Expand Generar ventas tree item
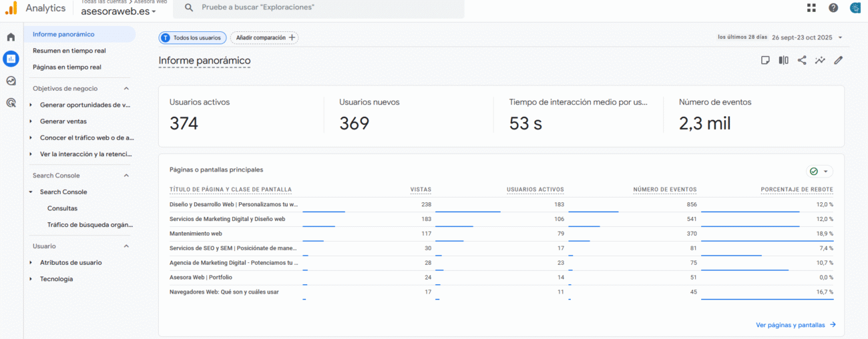Screen dimensions: 868x339 [31, 121]
